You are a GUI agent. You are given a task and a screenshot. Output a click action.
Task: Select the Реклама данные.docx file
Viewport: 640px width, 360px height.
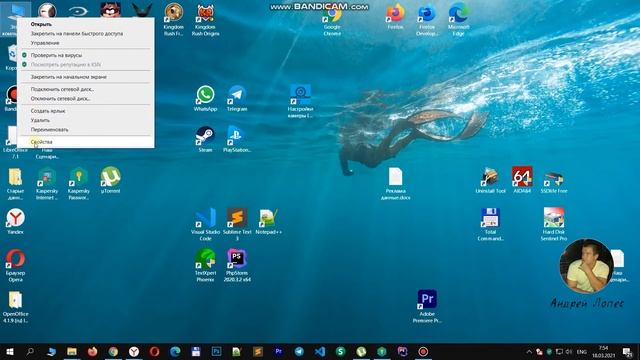coord(396,183)
